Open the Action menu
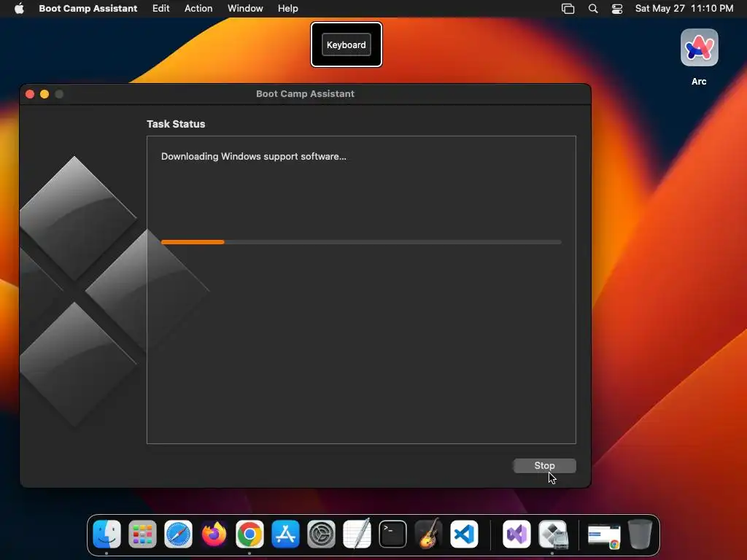 point(198,8)
